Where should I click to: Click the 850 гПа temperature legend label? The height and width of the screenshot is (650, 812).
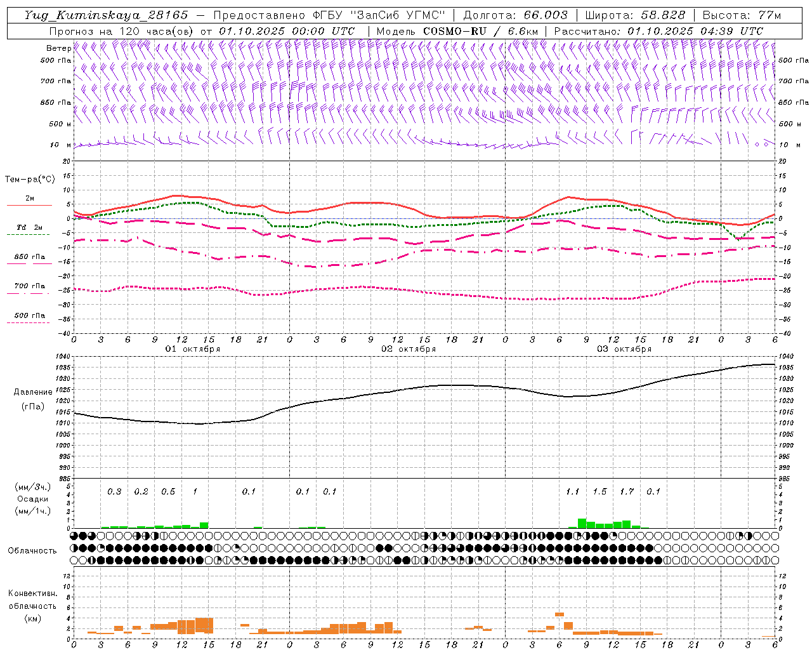(30, 256)
